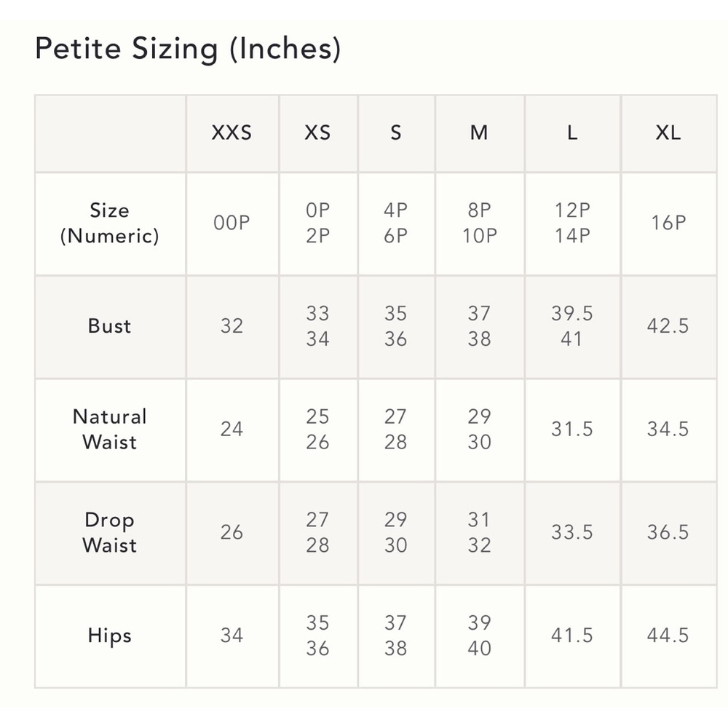This screenshot has height=728, width=728.
Task: Select the Bust row label
Action: click(x=110, y=326)
